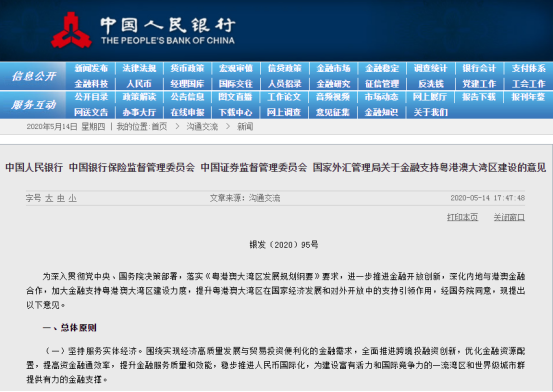Open 反洗钱 navigation item
This screenshot has width=553, height=392.
tap(431, 84)
